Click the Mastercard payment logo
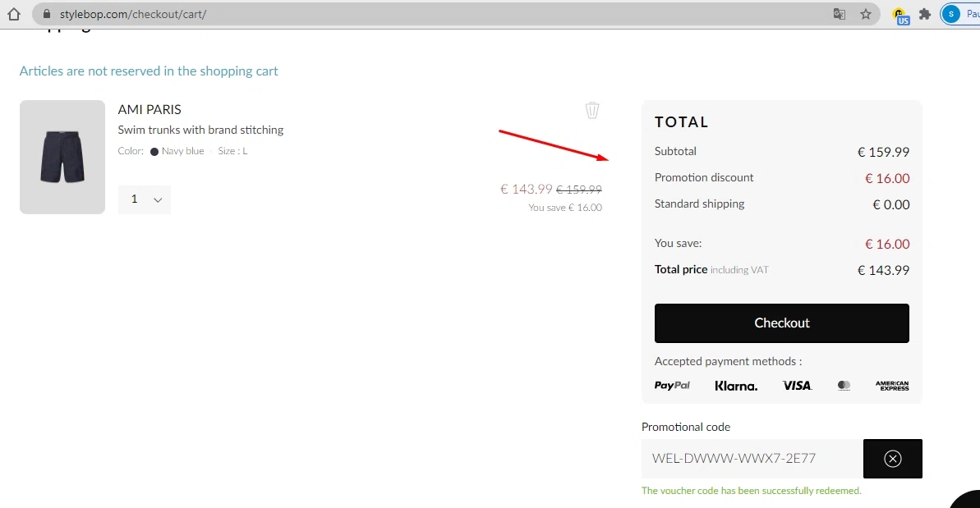980x508 pixels. click(x=844, y=386)
